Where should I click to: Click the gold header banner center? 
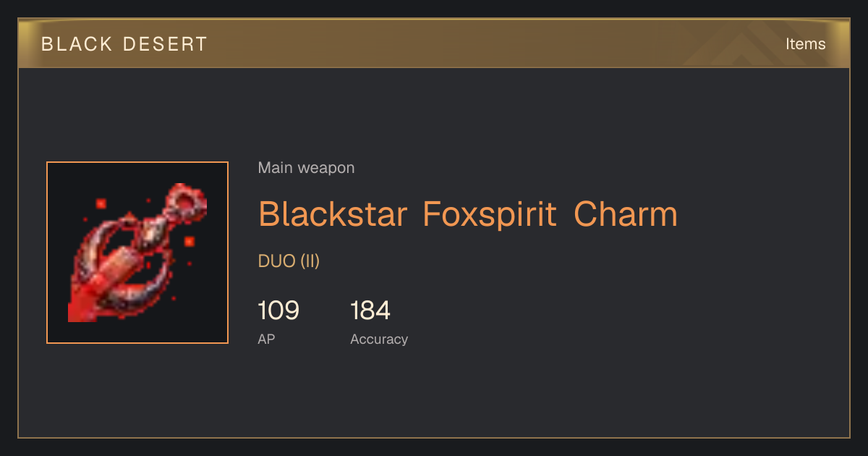click(434, 43)
